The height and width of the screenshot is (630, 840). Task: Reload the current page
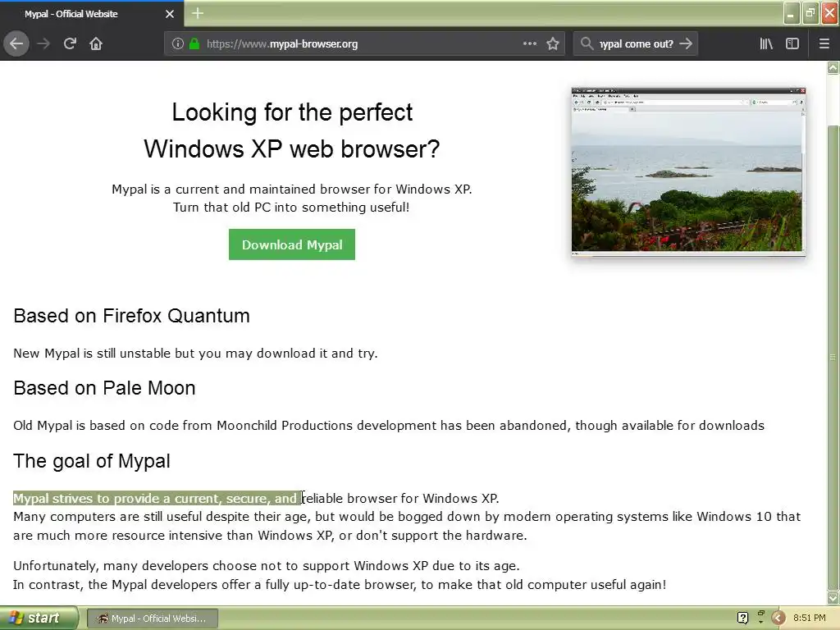(70, 43)
